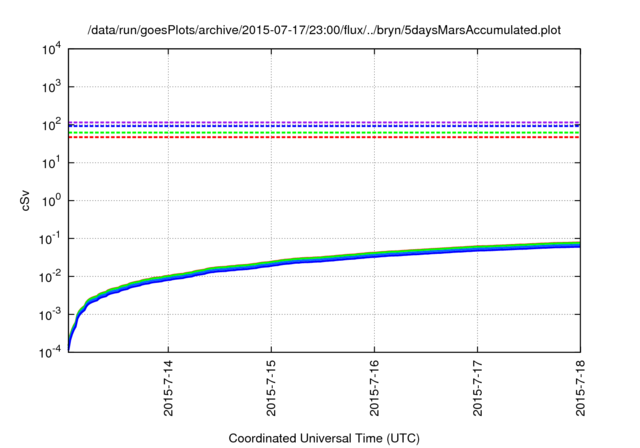This screenshot has height=448, width=640.
Task: Click the green dashed threshold line
Action: tap(324, 133)
